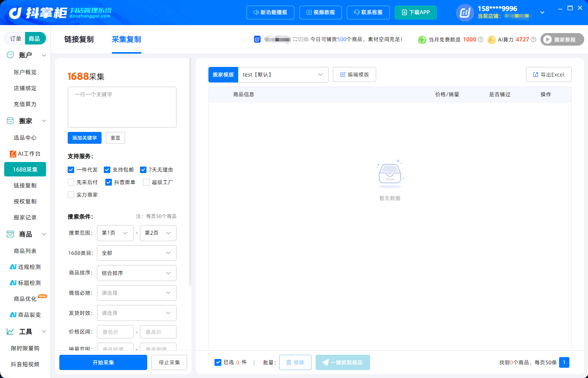Image resolution: width=588 pixels, height=378 pixels.
Task: Click the 重置 button
Action: tap(115, 138)
